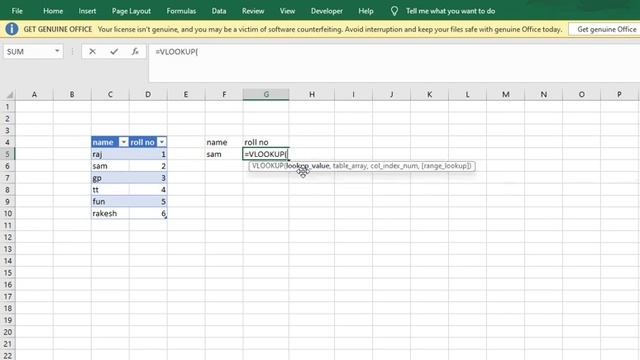Click the Name Box showing SUM
640x360 pixels.
point(28,51)
